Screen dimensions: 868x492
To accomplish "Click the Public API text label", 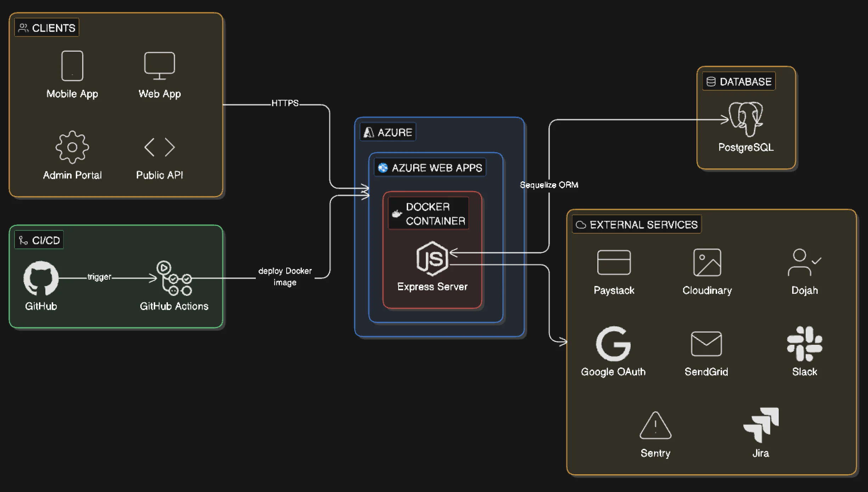I will [x=159, y=175].
